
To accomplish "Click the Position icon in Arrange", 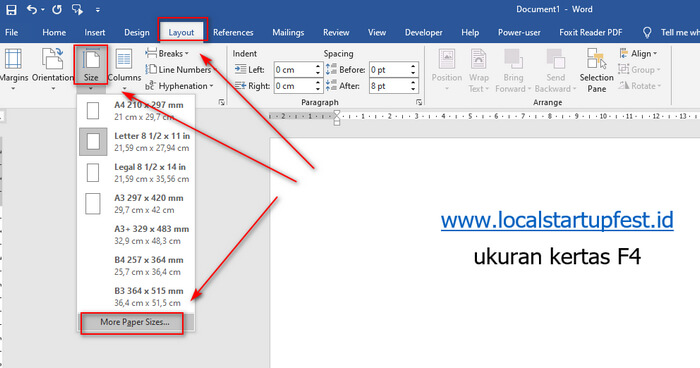I will coord(447,59).
